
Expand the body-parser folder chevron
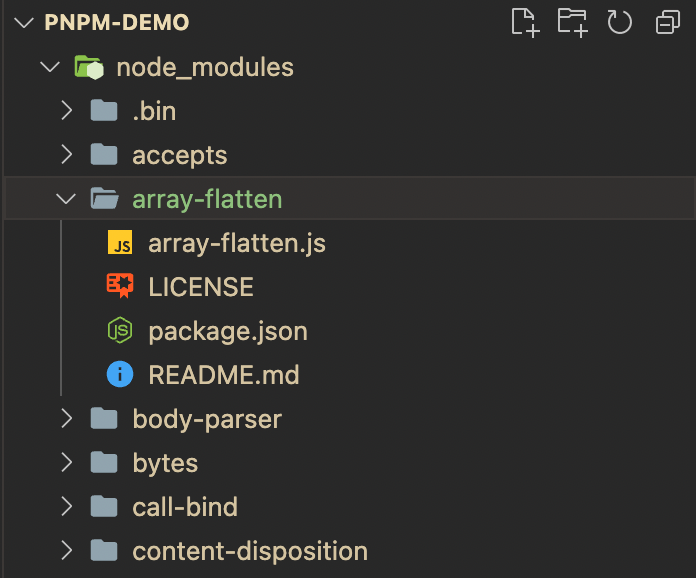tap(67, 418)
